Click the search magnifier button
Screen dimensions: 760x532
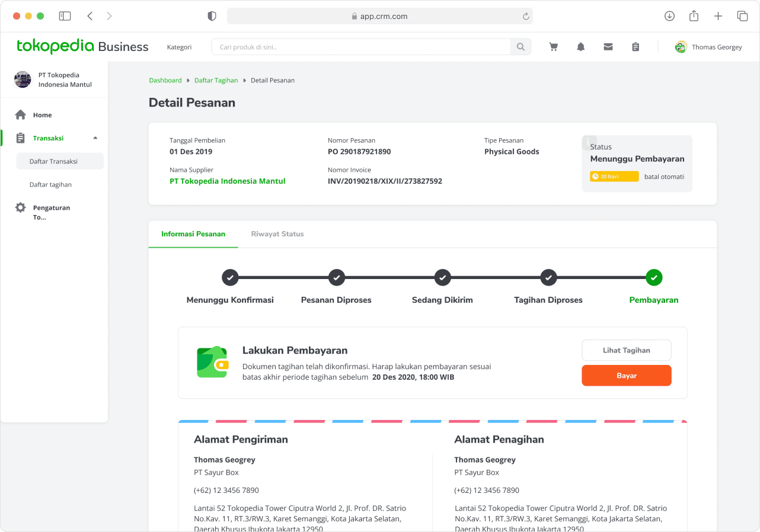(x=521, y=47)
